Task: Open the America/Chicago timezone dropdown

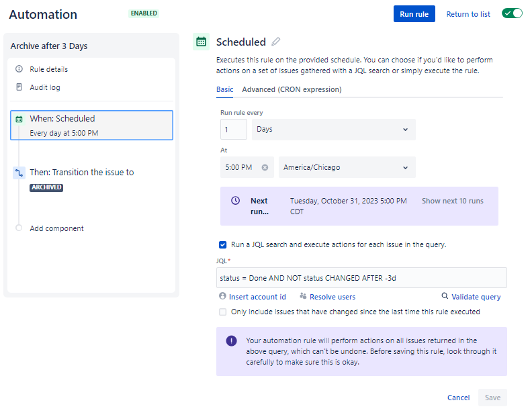Action: pyautogui.click(x=347, y=167)
